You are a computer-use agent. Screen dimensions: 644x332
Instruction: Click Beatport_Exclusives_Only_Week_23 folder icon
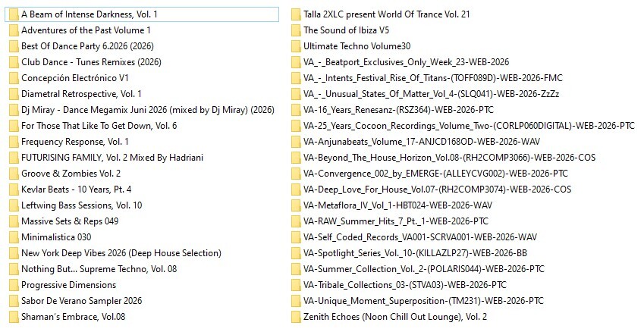296,62
